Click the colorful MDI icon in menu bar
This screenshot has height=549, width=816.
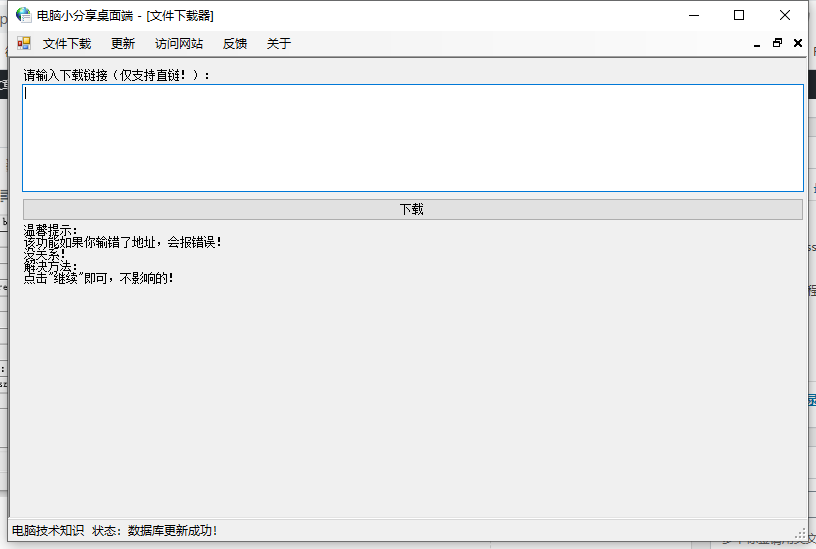[24, 43]
